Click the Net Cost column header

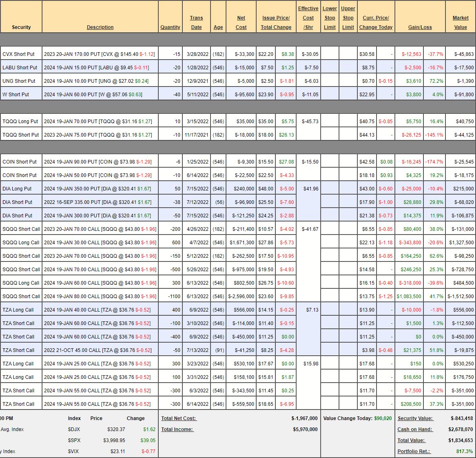241,22
